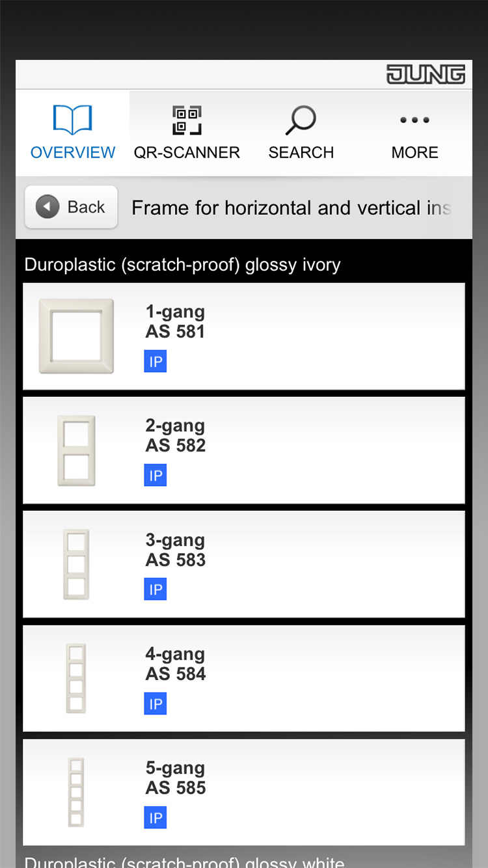Open the 3-gang AS 583 label

[x=176, y=550]
